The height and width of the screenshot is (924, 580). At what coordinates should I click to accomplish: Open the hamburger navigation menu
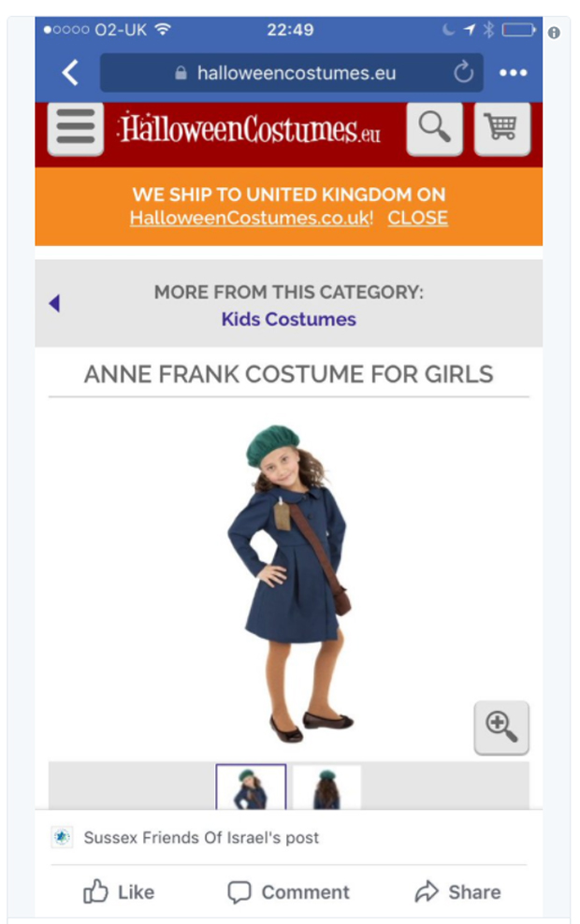(75, 128)
